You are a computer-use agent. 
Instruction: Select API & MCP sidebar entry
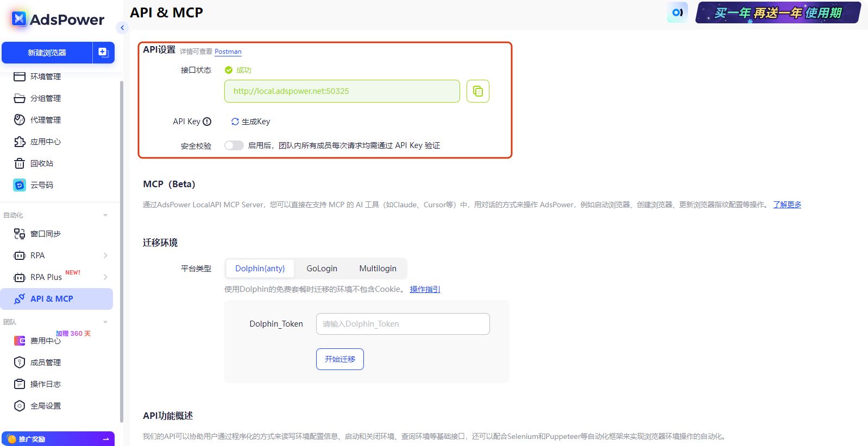(56, 299)
